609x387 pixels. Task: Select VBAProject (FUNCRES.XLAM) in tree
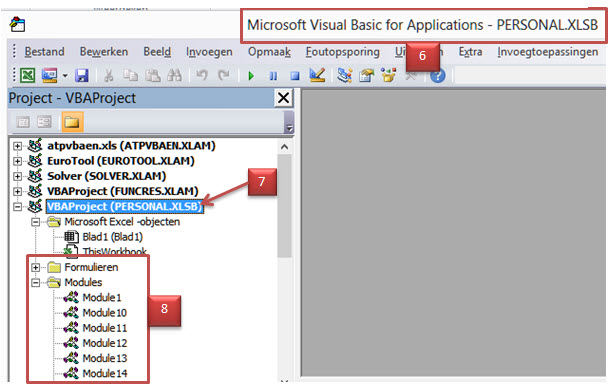123,191
